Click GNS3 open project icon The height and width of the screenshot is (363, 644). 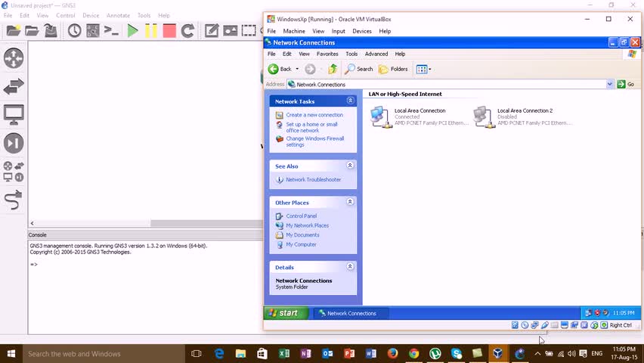pos(32,30)
